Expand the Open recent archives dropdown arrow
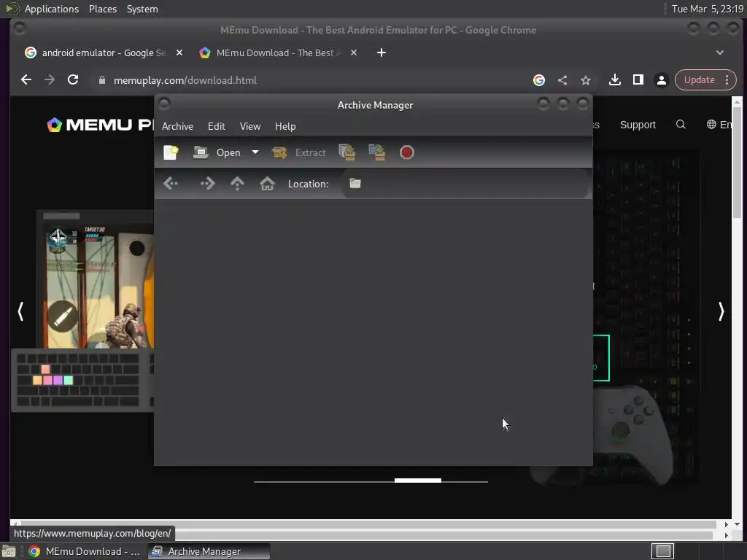The image size is (747, 560). click(255, 152)
